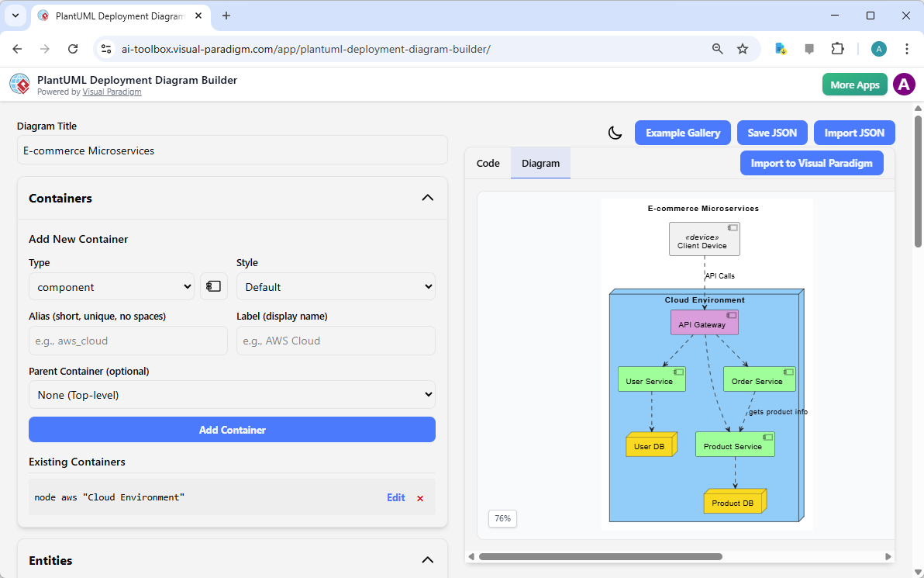Open the user account avatar menu
Viewport: 924px width, 578px height.
tap(904, 84)
